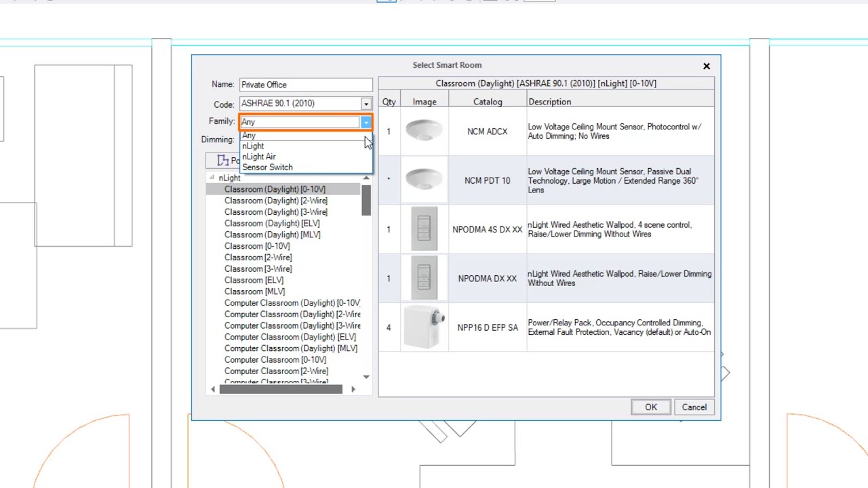The height and width of the screenshot is (488, 868).
Task: Choose nLight Air in Family list
Action: pyautogui.click(x=306, y=157)
